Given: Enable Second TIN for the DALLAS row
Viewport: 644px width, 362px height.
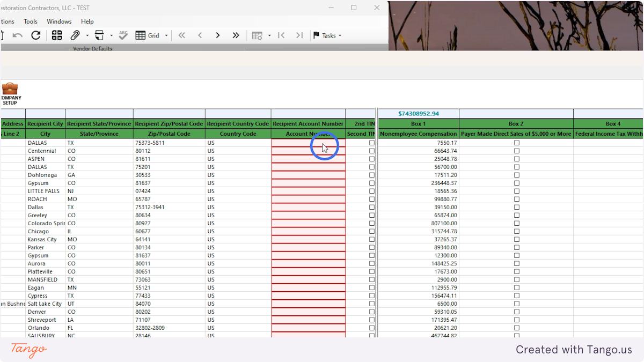Looking at the screenshot, I should (x=371, y=143).
